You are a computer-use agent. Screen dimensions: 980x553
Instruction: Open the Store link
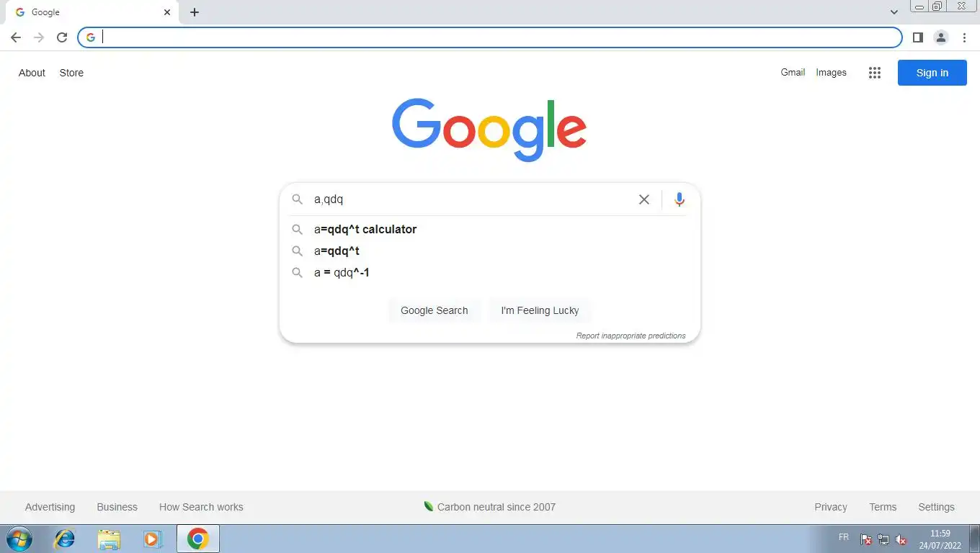pos(71,73)
